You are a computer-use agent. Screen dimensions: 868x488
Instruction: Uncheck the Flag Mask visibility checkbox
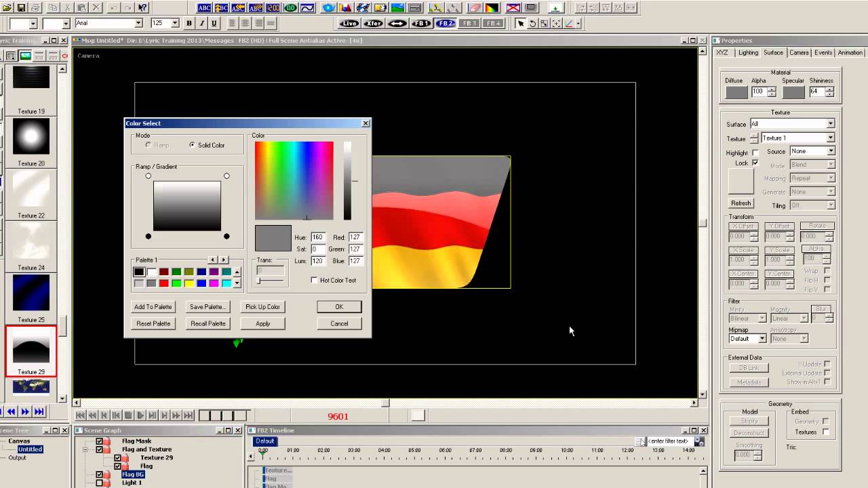pos(99,441)
